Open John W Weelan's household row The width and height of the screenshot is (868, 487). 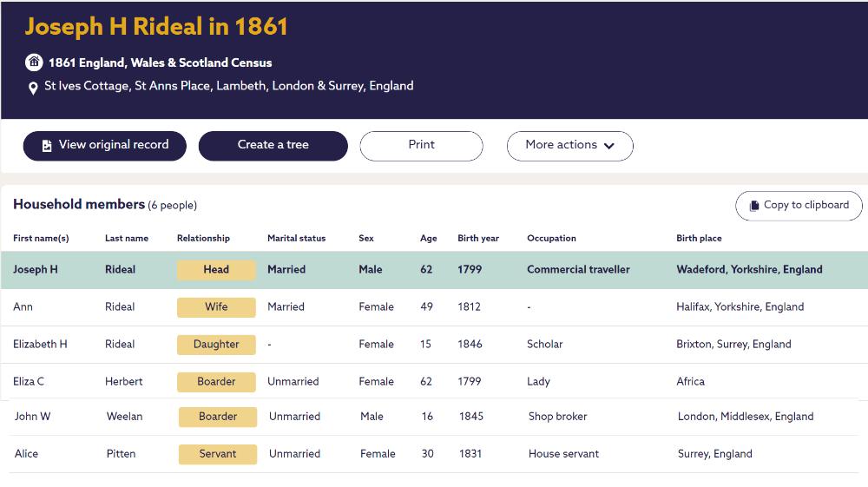[x=434, y=417]
